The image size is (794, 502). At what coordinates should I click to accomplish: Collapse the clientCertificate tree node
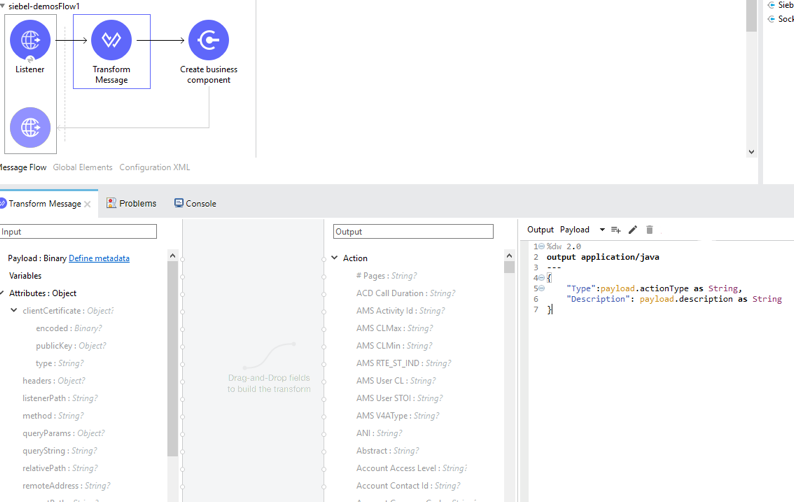tap(14, 311)
